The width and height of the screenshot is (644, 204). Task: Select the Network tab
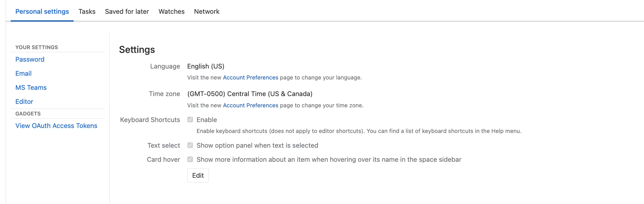pos(207,12)
